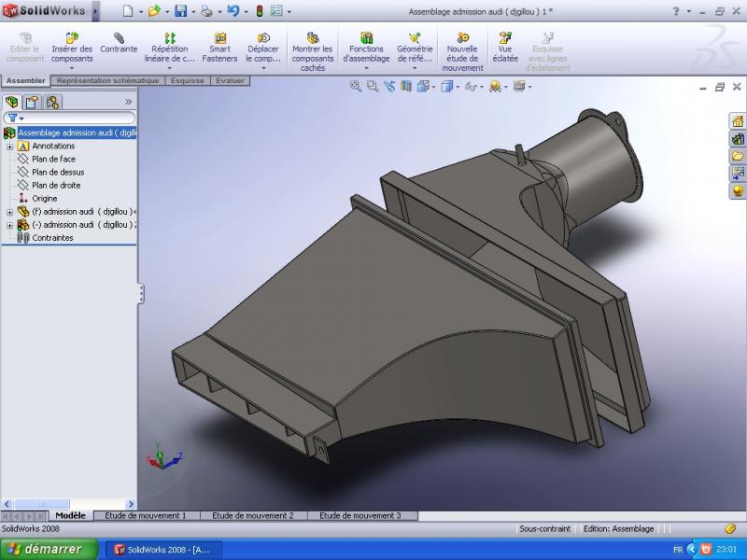Toggle the Section view icon

[406, 86]
